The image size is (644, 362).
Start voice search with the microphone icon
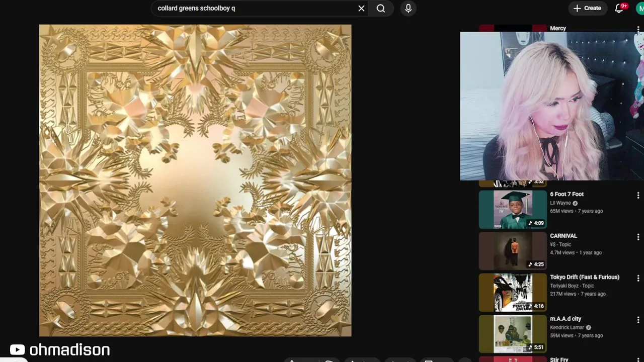click(408, 8)
